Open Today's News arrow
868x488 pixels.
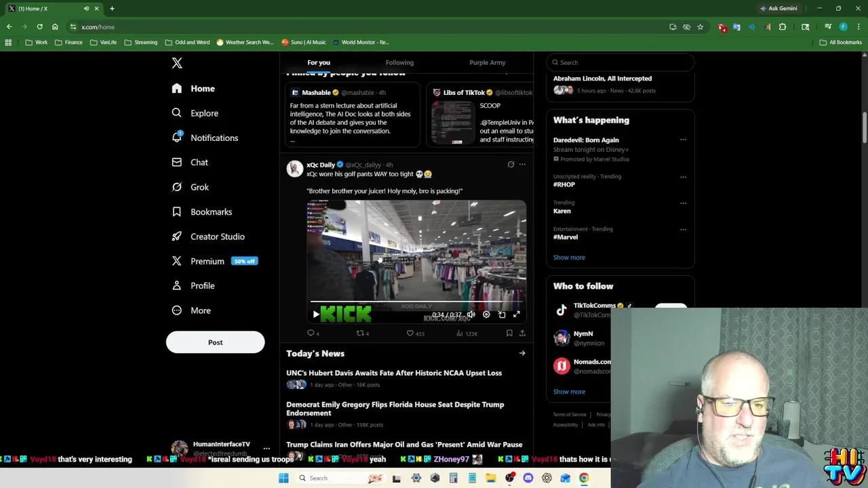click(522, 353)
